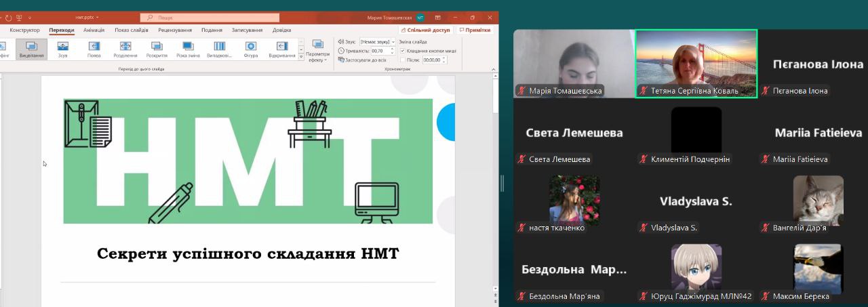This screenshot has height=307, width=868.
Task: Select Бездольна Мар'яна participant tile
Action: [x=574, y=270]
